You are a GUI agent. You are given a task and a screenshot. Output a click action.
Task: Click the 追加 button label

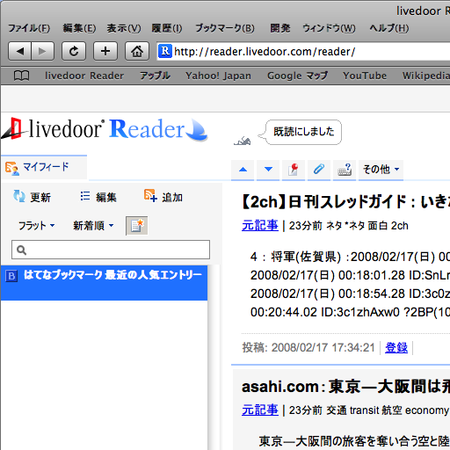click(x=172, y=197)
